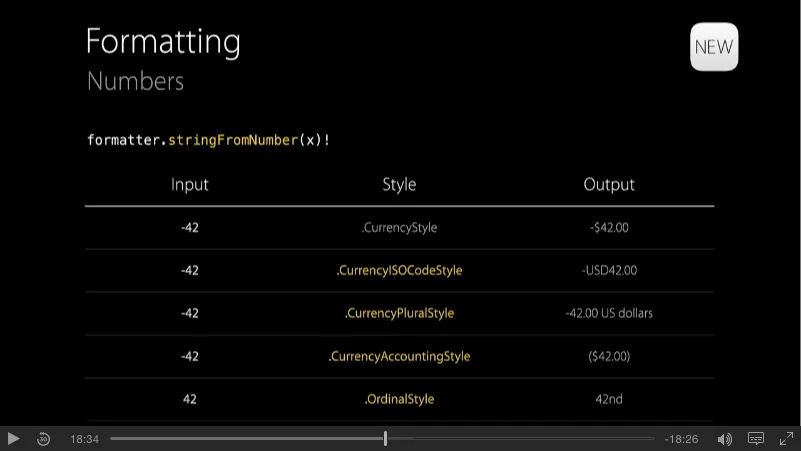
Task: Click the .OrdinalStyle style text
Action: pyautogui.click(x=399, y=399)
